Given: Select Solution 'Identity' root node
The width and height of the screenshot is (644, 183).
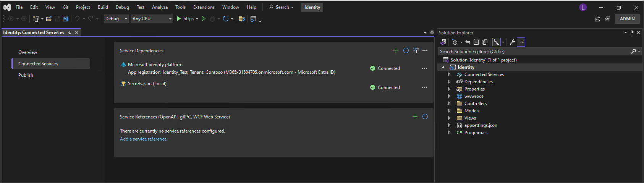Looking at the screenshot, I should 483,60.
